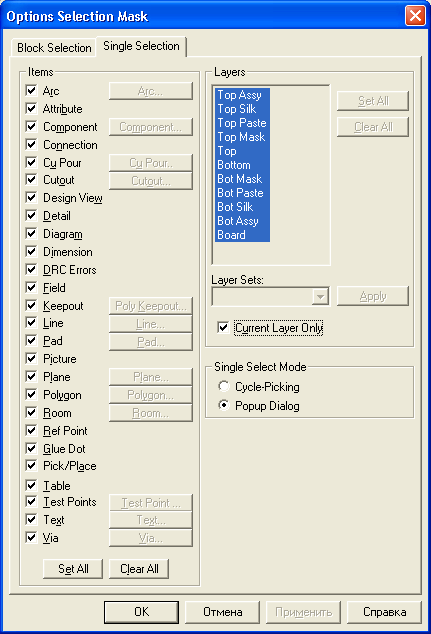Close the Options Selection Mask dialog
Viewport: 431px width, 634px height.
tap(415, 16)
